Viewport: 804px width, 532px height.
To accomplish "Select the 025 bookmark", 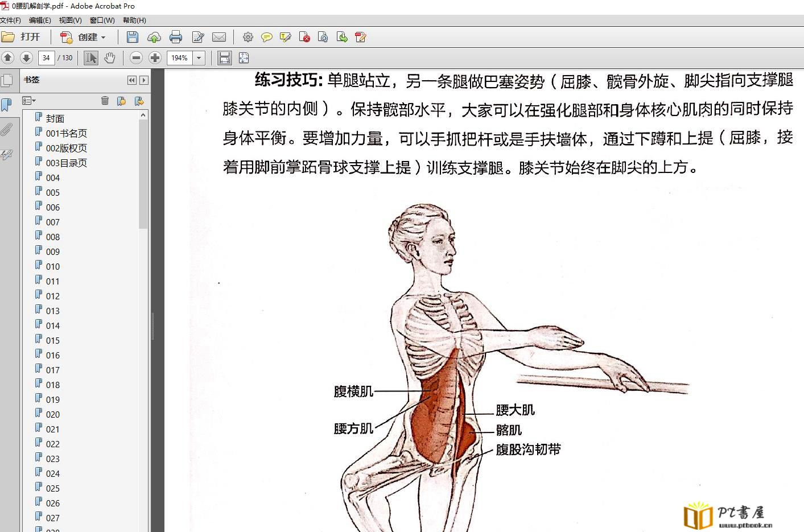I will click(53, 488).
